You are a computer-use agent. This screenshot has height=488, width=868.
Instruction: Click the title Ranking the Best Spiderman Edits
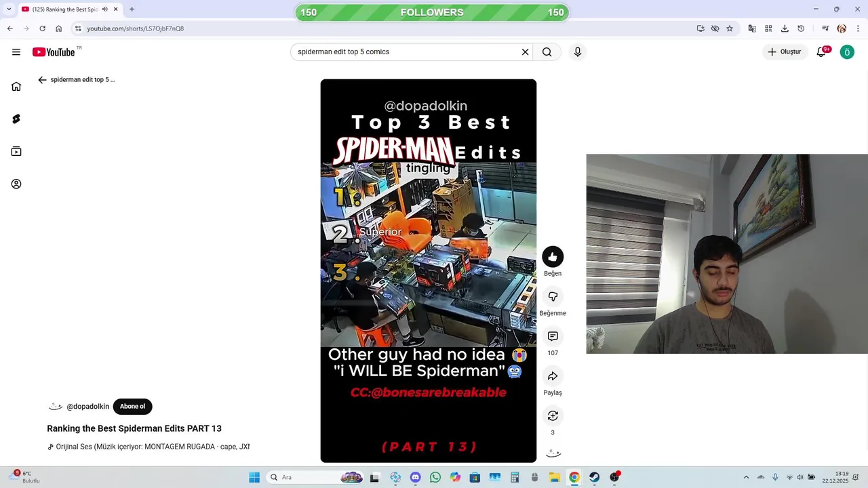(134, 428)
